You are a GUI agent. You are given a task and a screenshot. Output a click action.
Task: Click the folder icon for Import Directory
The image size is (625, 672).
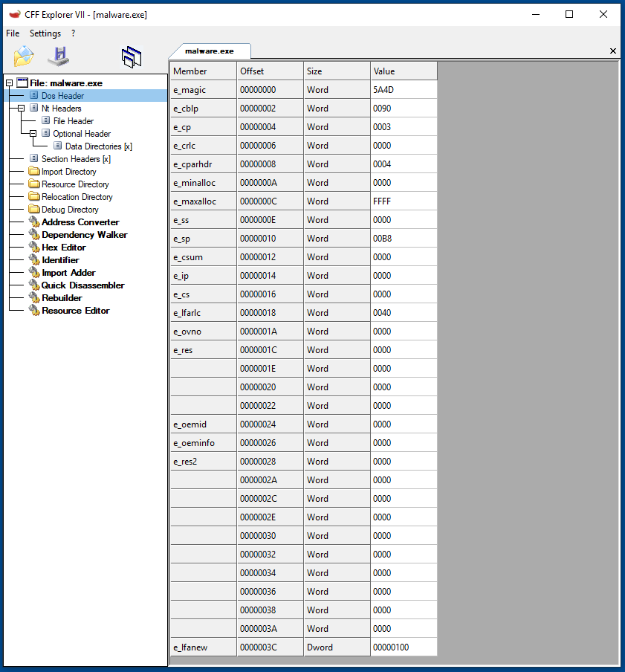tap(34, 171)
